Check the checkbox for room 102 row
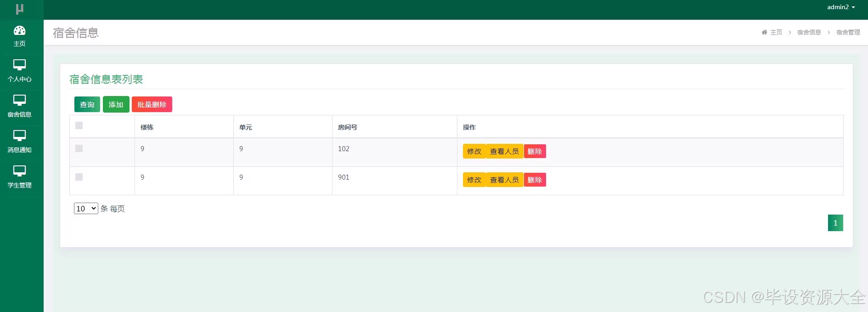The width and height of the screenshot is (868, 312). tap(79, 148)
